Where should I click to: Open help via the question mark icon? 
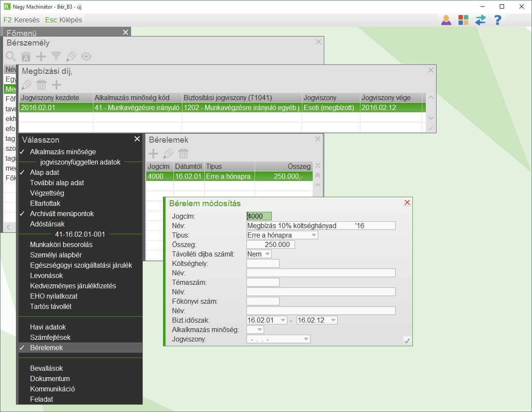point(498,20)
